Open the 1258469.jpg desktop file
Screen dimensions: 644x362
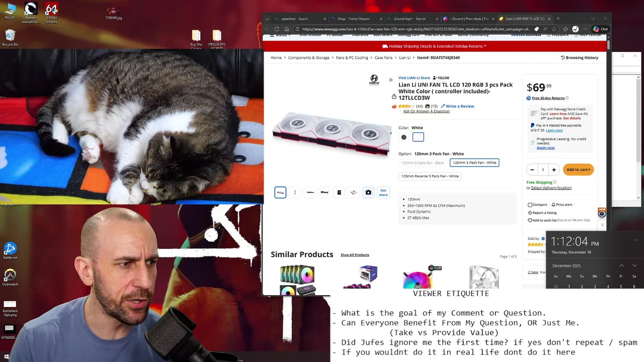point(113,13)
